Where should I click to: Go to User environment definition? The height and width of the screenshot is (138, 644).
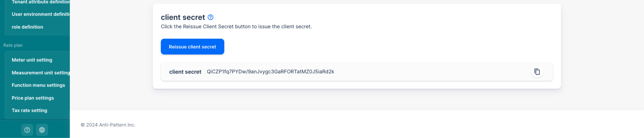(41, 14)
